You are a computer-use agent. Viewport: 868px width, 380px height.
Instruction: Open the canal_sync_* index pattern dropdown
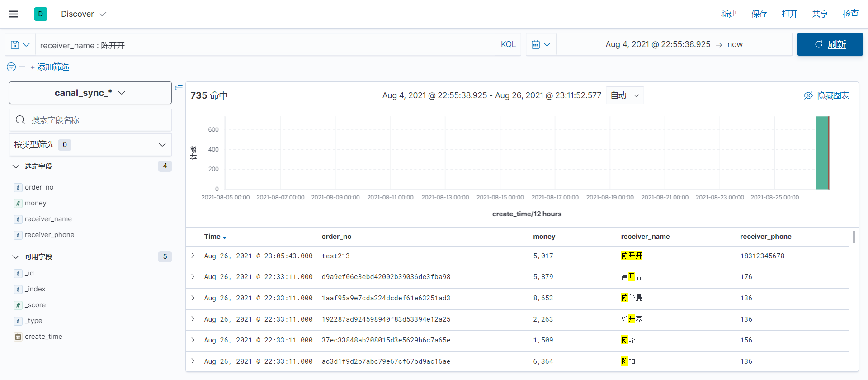pyautogui.click(x=90, y=93)
